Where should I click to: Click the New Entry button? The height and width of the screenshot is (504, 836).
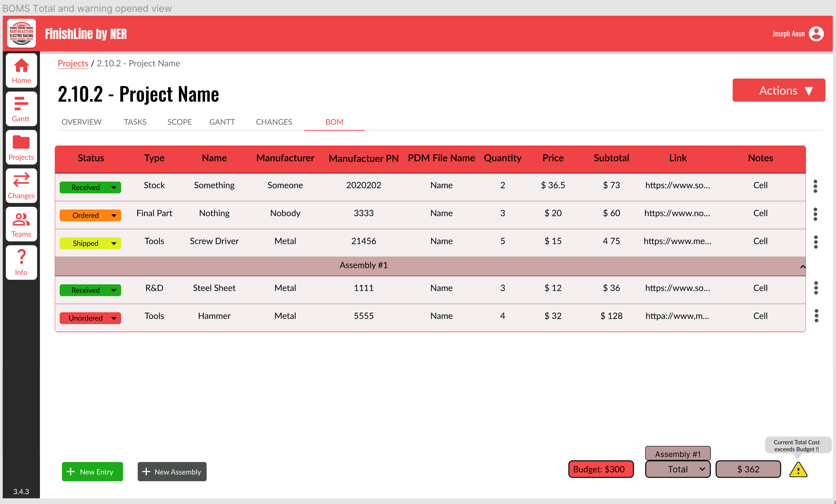tap(92, 472)
